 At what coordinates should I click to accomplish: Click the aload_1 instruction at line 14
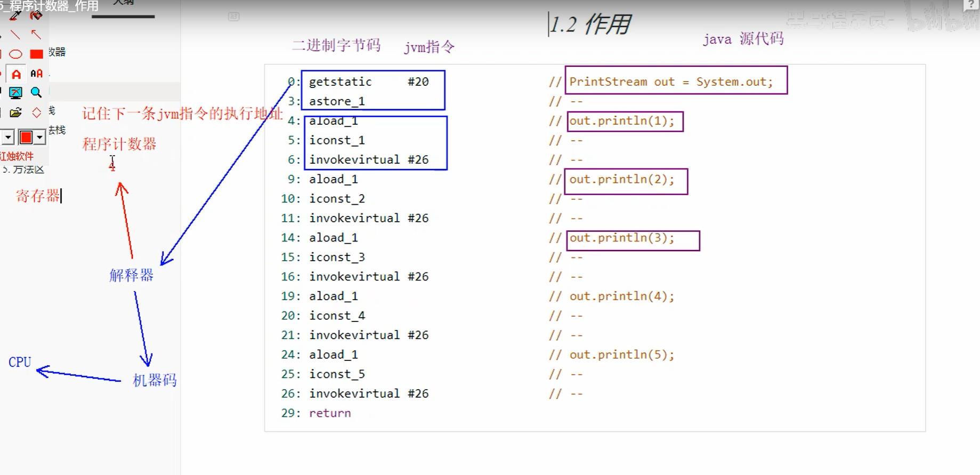(x=334, y=238)
